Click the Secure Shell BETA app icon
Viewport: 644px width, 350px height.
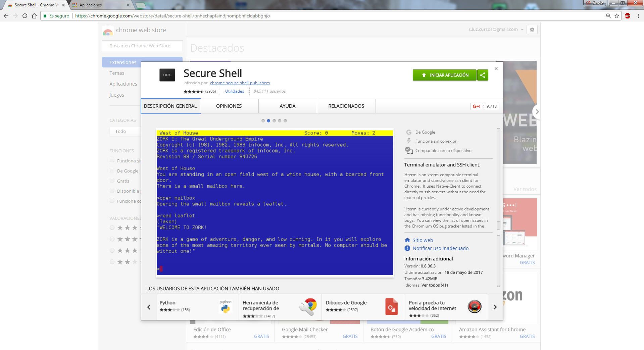point(167,75)
